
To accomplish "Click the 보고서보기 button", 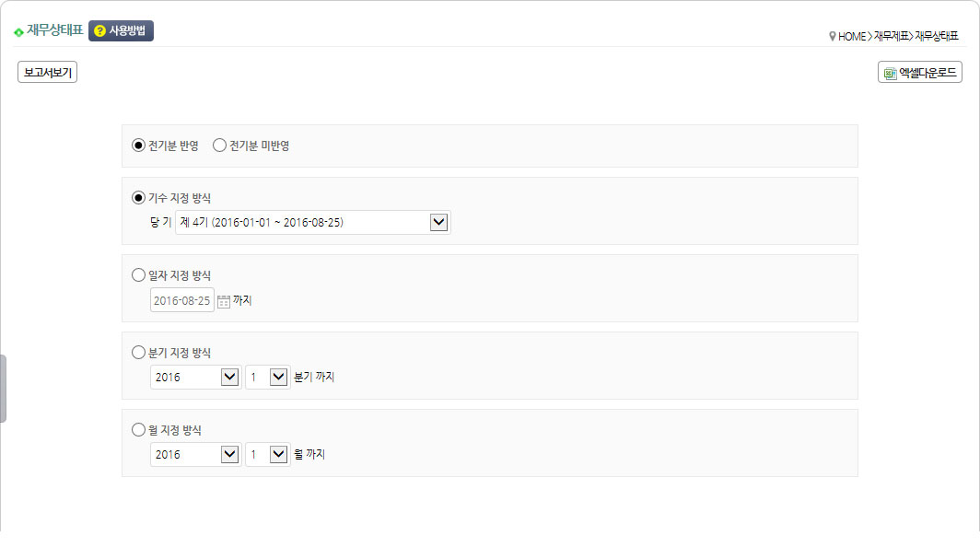I will (x=48, y=73).
